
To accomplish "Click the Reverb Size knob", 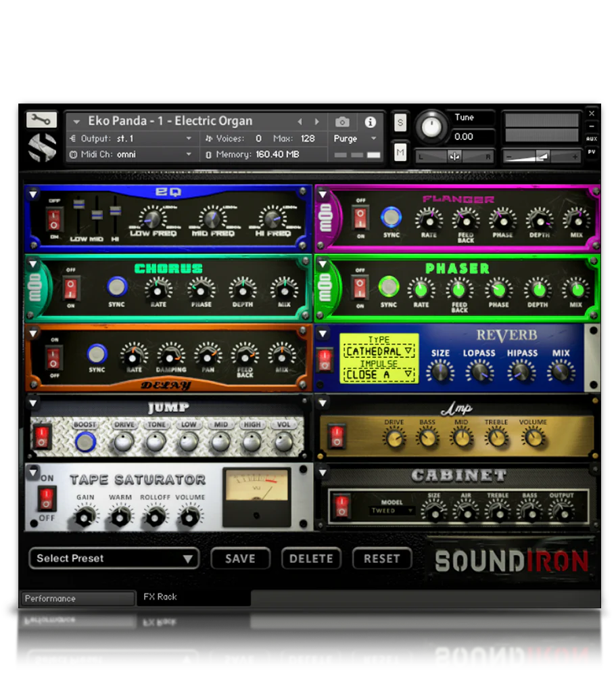I will coord(440,371).
